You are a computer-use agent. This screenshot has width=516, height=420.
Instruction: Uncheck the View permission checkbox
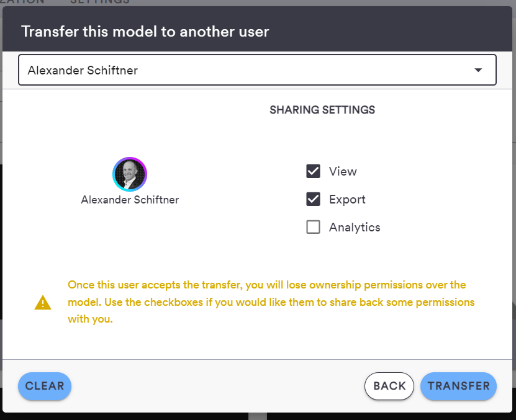314,171
